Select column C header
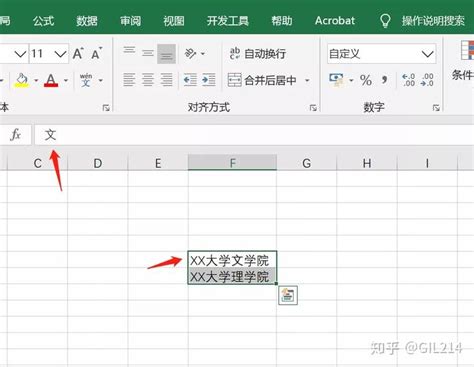Image resolution: width=474 pixels, height=367 pixels. pos(37,163)
